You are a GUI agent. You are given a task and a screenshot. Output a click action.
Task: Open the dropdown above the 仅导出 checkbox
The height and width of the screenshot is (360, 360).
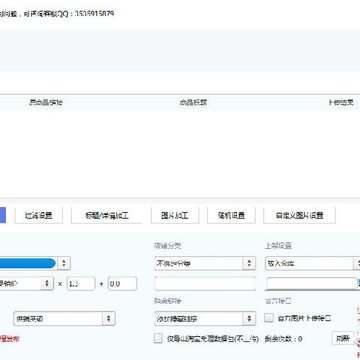coord(205,318)
